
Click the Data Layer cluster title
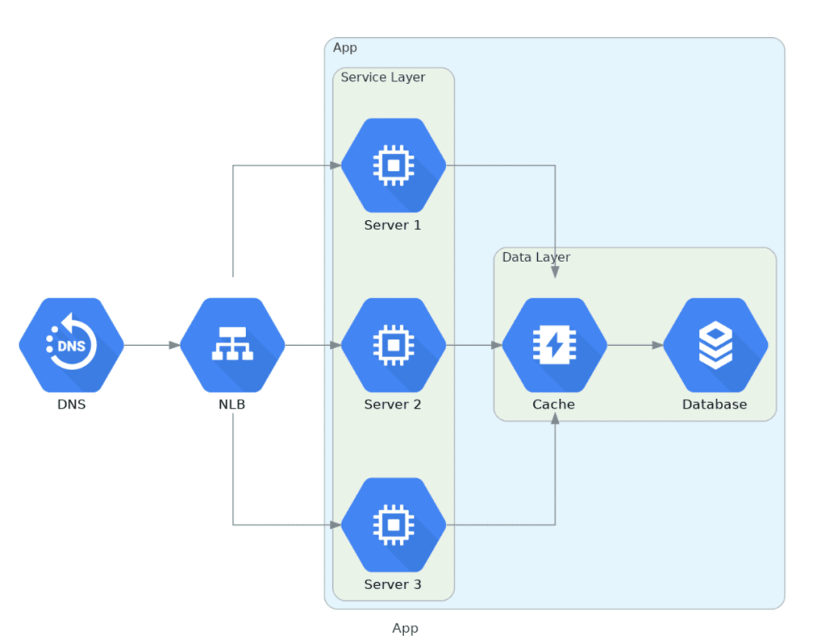click(536, 257)
